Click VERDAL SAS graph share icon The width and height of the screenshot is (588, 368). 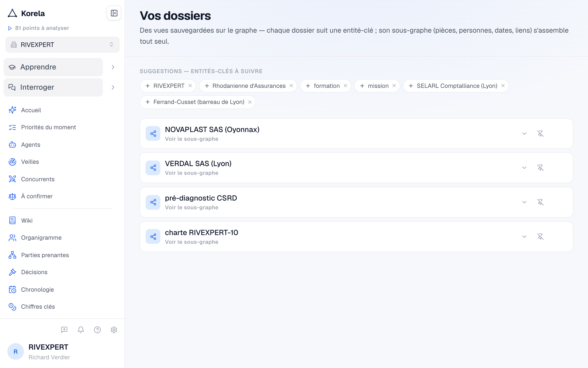point(153,168)
